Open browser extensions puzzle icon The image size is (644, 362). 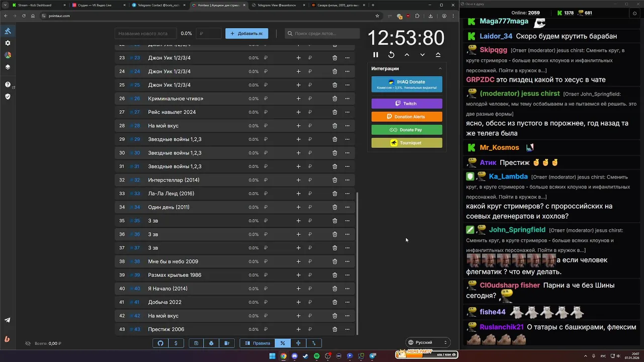417,16
